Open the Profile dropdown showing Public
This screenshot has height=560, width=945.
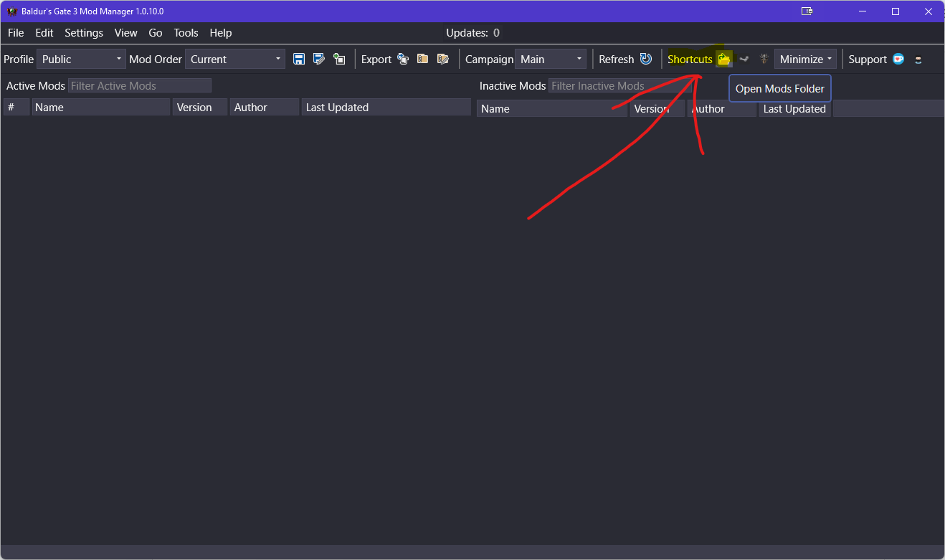(x=82, y=59)
